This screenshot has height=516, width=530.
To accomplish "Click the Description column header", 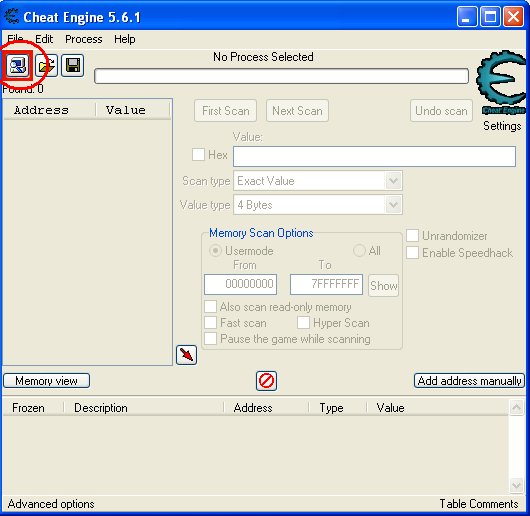I will point(143,408).
